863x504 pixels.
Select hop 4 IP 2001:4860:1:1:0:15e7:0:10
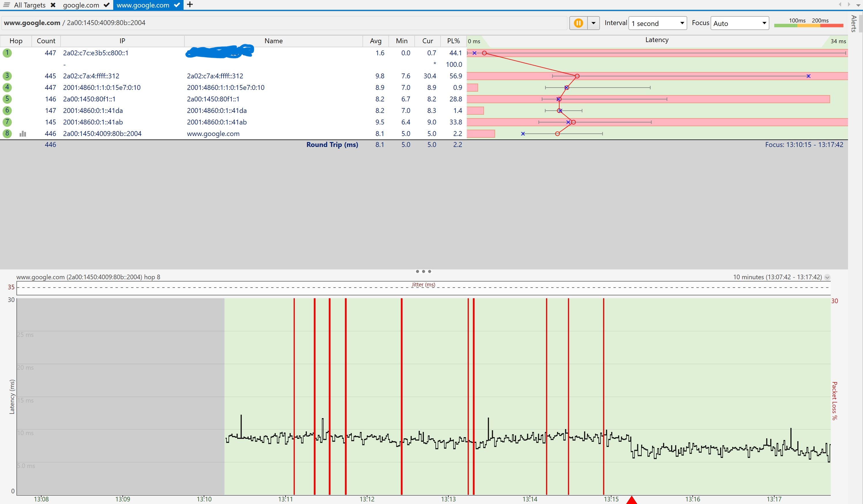coord(102,88)
